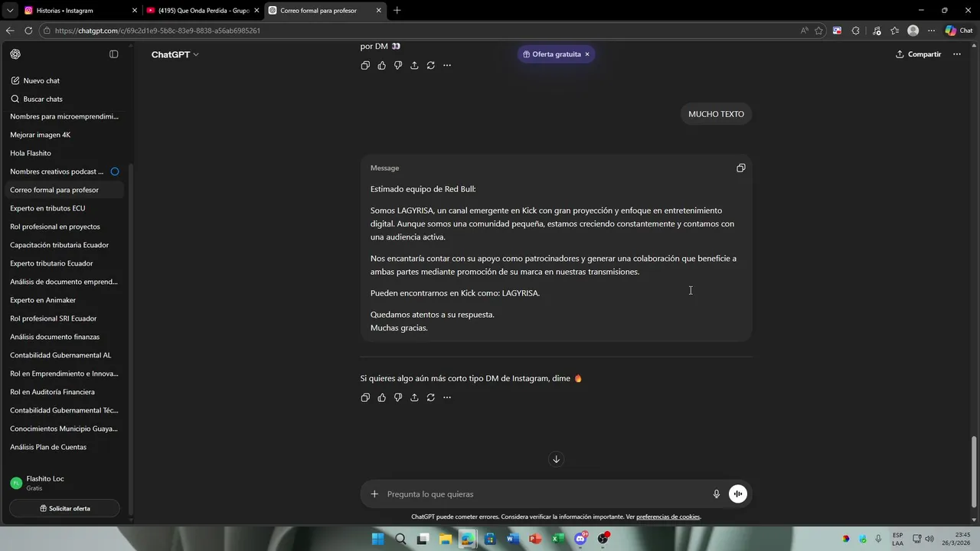Go back with the browser back arrow
Image resolution: width=980 pixels, height=551 pixels.
click(x=10, y=31)
